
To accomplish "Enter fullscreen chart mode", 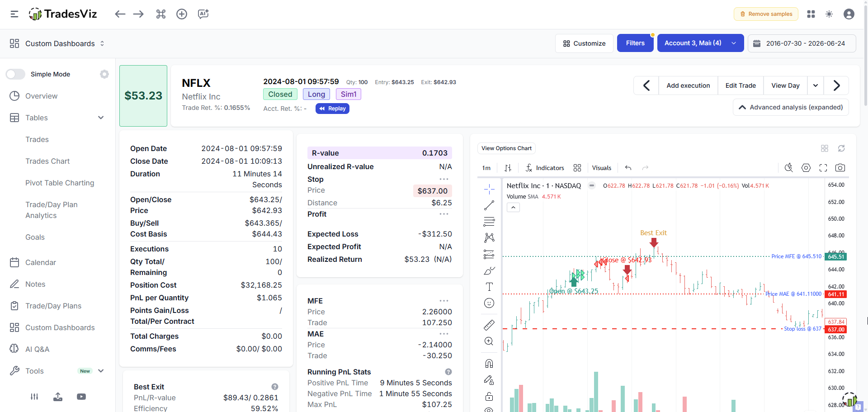I will coord(823,168).
